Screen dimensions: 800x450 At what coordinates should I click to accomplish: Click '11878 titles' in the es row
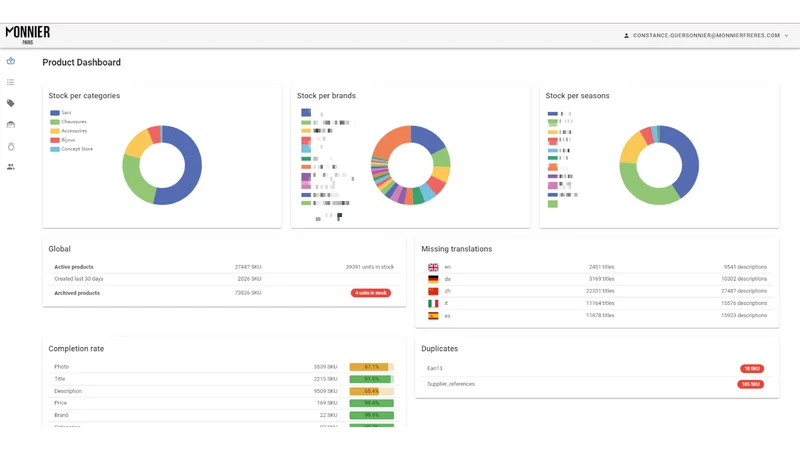(600, 316)
